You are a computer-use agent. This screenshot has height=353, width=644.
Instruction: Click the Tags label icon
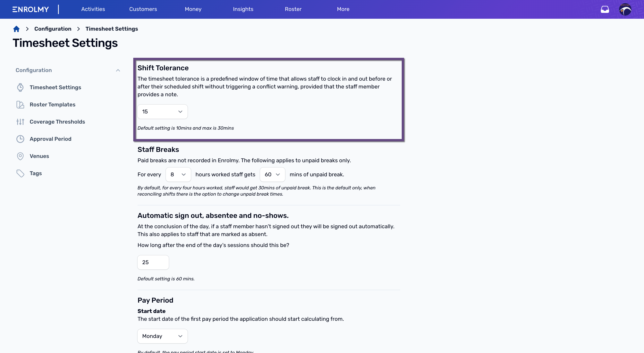point(20,173)
